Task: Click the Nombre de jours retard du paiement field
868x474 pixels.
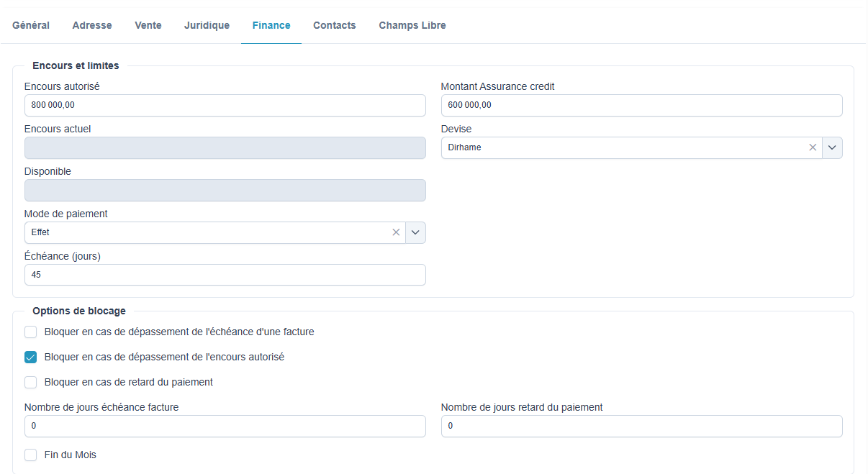Action: coord(641,426)
